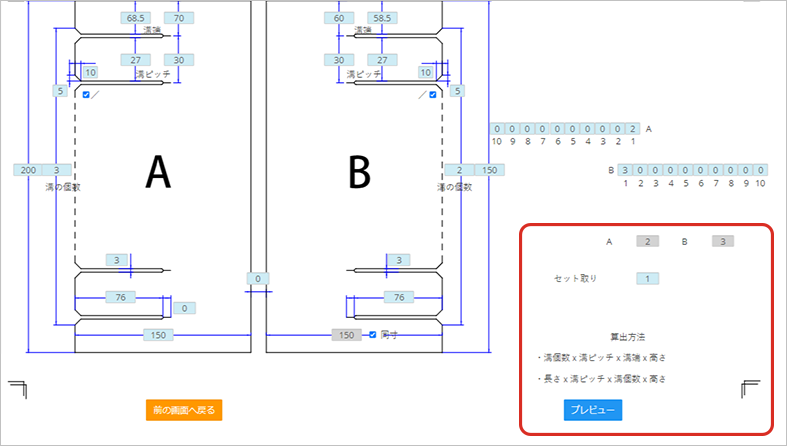Edit A row field above number 3
Image resolution: width=787 pixels, height=446 pixels.
tap(603, 129)
